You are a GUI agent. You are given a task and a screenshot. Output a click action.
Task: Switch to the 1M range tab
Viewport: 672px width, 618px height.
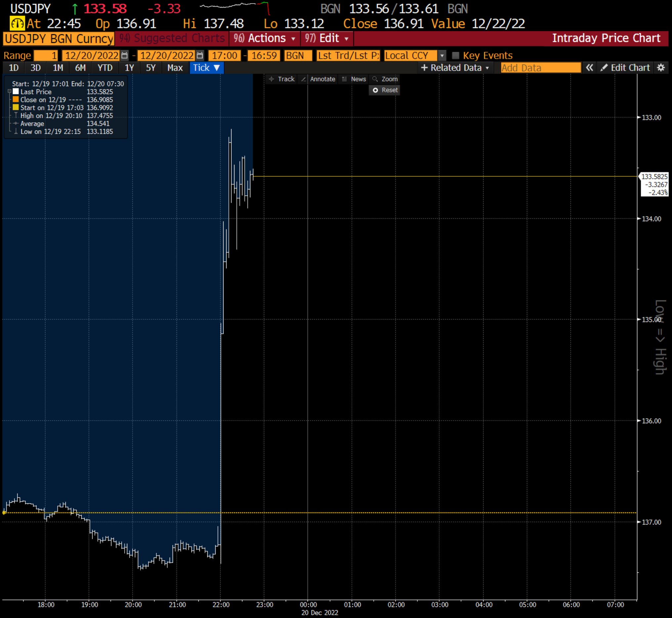pos(58,68)
